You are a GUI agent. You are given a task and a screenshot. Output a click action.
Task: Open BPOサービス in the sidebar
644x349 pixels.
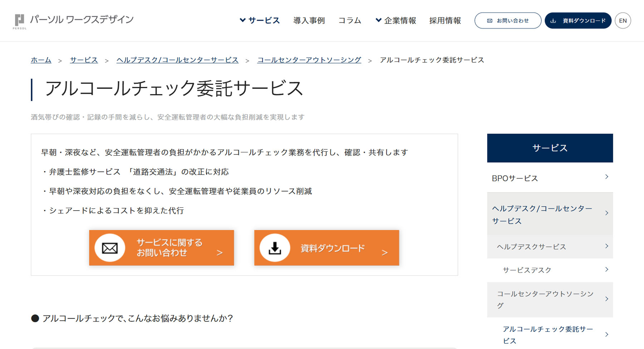(x=550, y=178)
